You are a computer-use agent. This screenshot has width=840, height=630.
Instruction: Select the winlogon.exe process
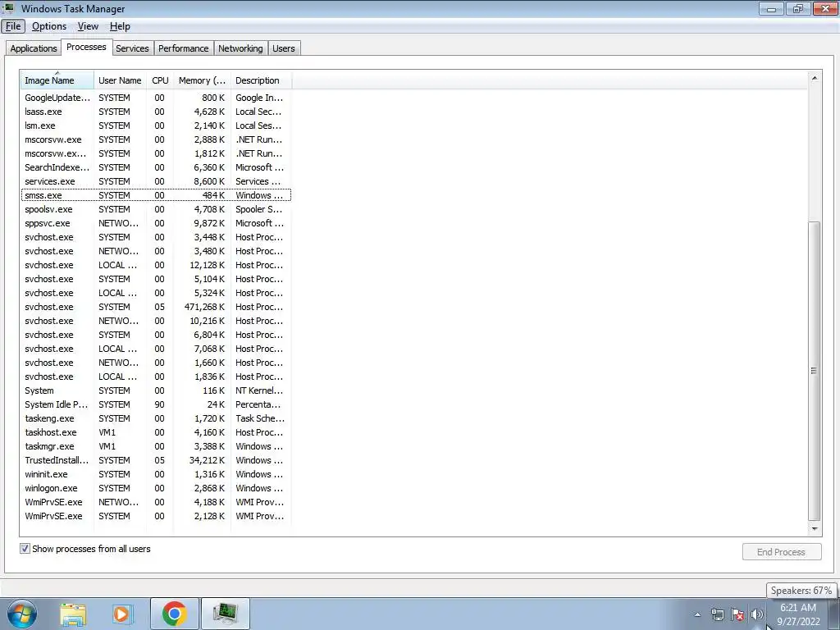pos(156,488)
